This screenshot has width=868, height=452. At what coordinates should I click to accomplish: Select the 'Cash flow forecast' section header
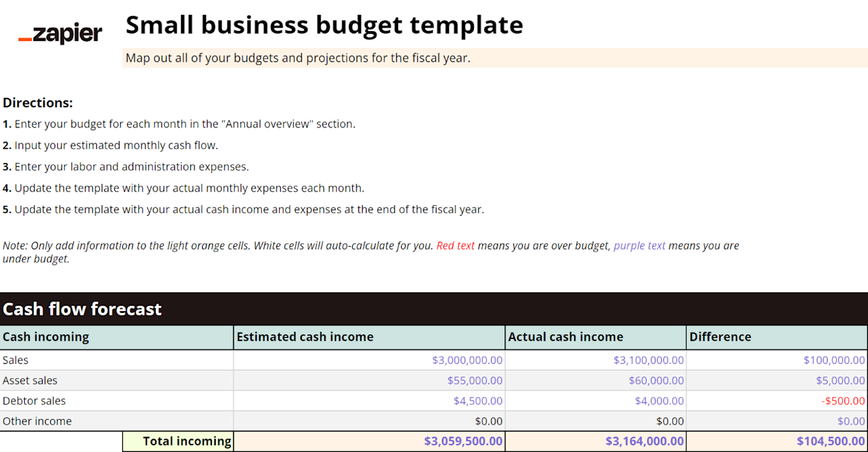point(434,309)
